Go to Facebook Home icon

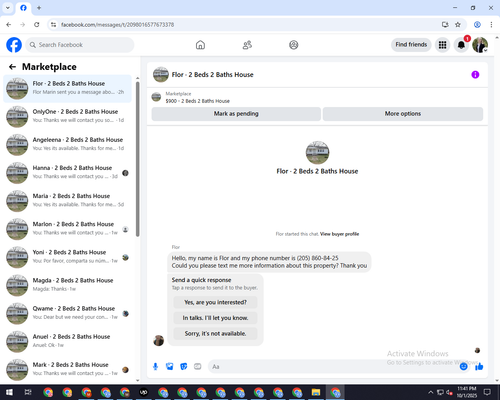click(x=200, y=45)
